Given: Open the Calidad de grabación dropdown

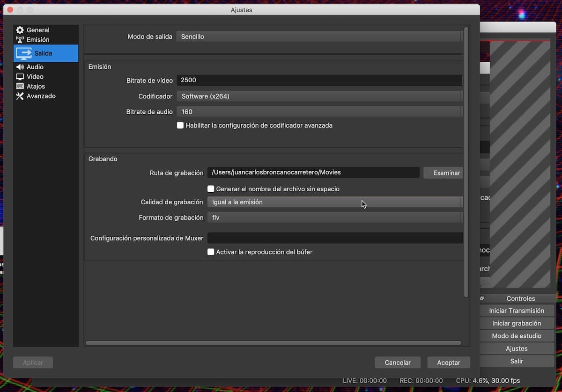Looking at the screenshot, I should tap(334, 202).
